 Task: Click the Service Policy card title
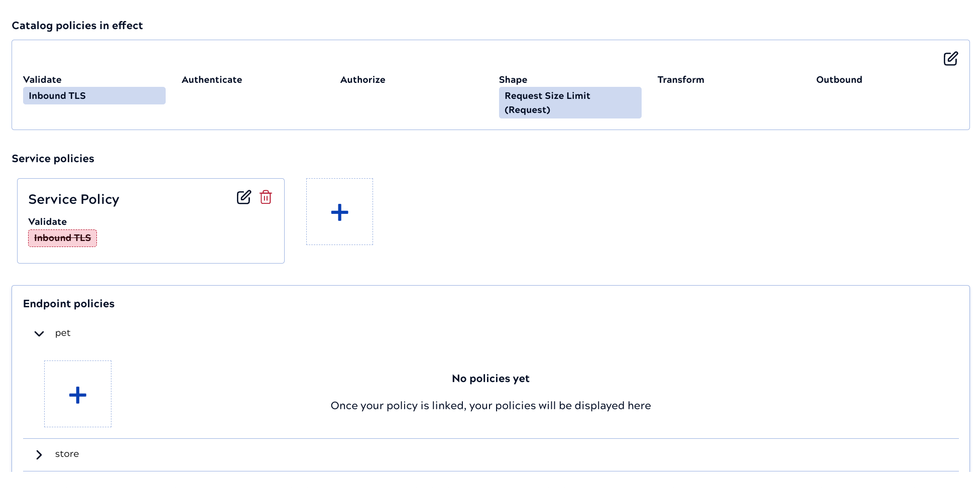pos(74,199)
